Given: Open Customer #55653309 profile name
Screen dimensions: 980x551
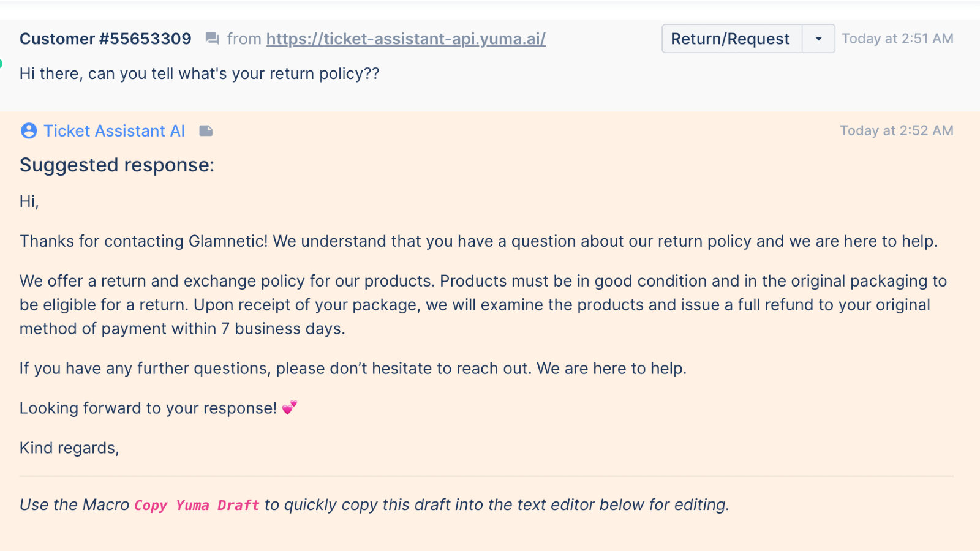Looking at the screenshot, I should click(x=105, y=39).
